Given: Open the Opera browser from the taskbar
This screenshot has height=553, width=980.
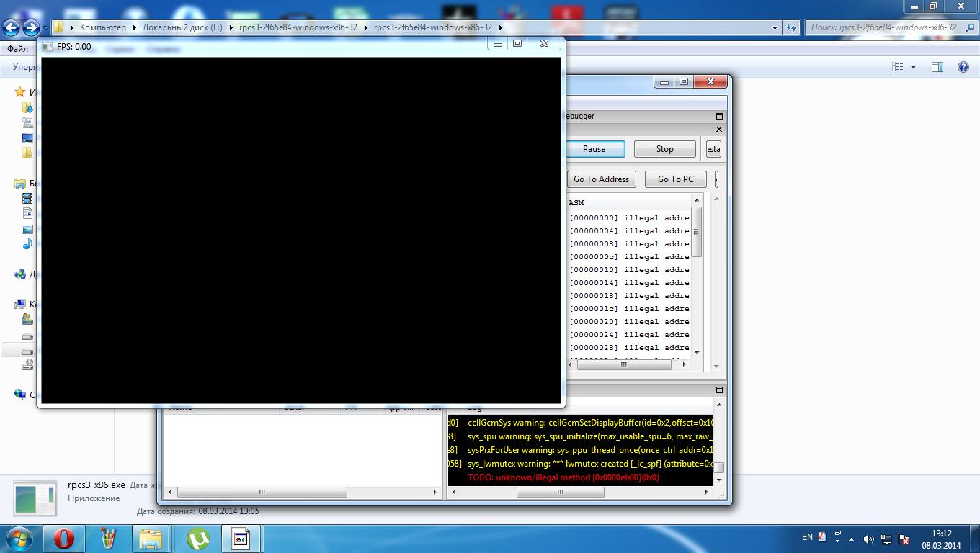Looking at the screenshot, I should [x=64, y=538].
